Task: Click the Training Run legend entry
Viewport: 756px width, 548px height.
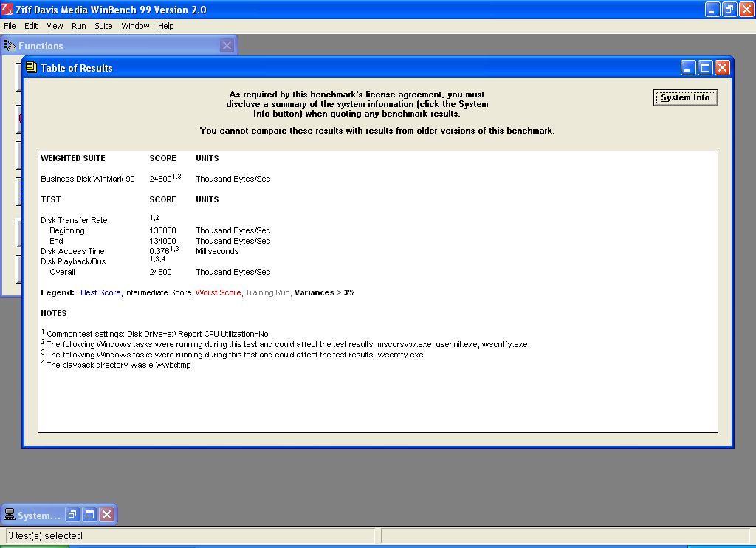Action: [267, 292]
